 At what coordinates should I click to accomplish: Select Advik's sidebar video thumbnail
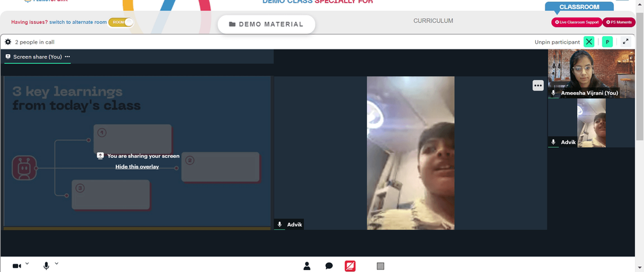(591, 123)
